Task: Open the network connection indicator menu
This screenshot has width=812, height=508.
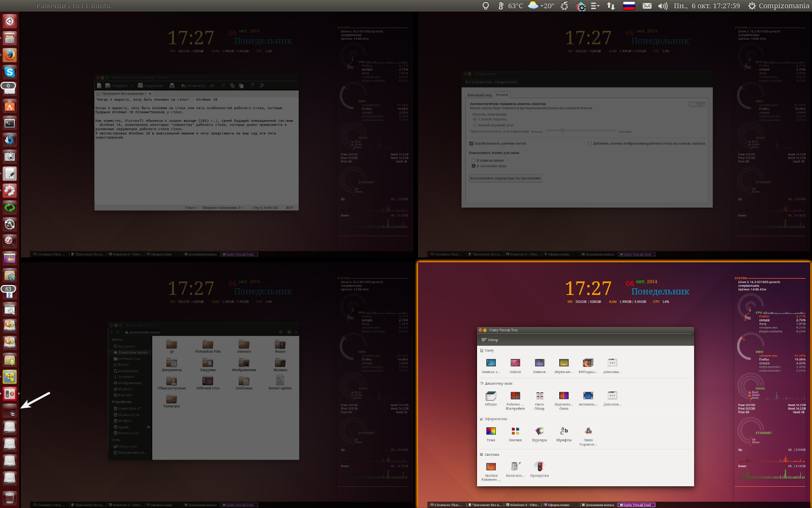Action: (x=611, y=6)
